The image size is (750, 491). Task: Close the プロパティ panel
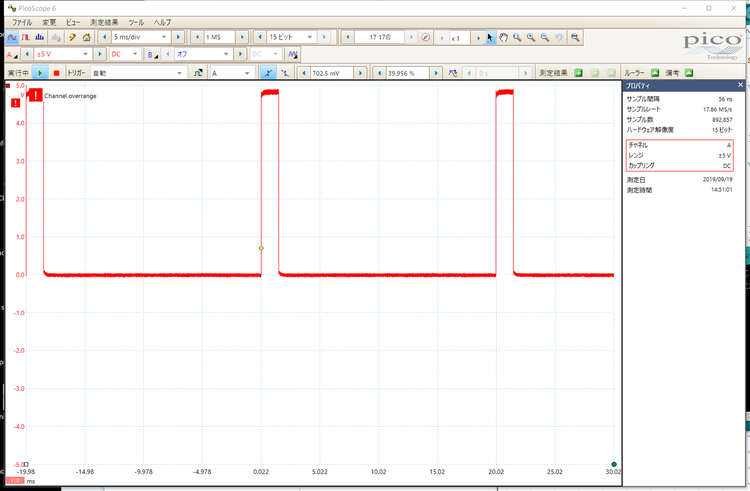(739, 85)
